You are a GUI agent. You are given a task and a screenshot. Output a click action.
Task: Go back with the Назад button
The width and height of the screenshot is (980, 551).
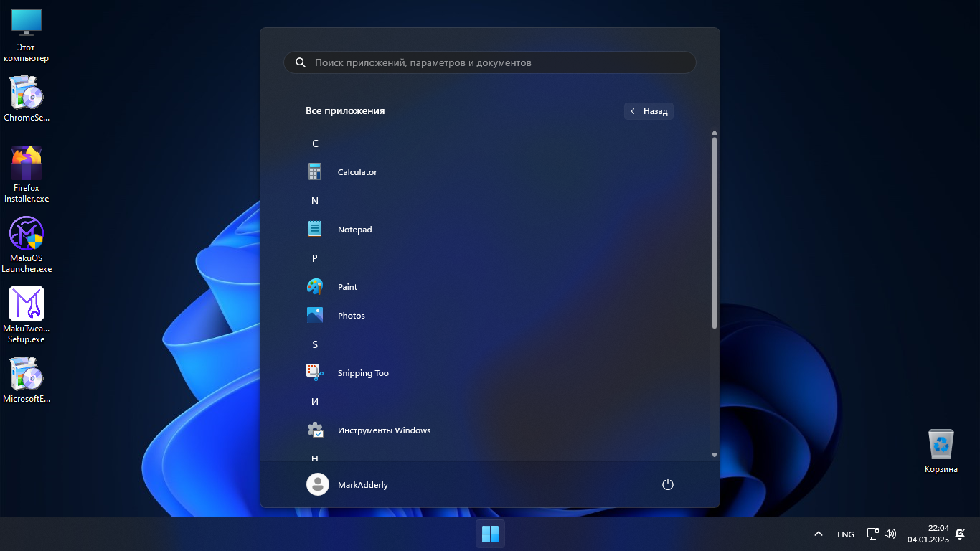649,111
